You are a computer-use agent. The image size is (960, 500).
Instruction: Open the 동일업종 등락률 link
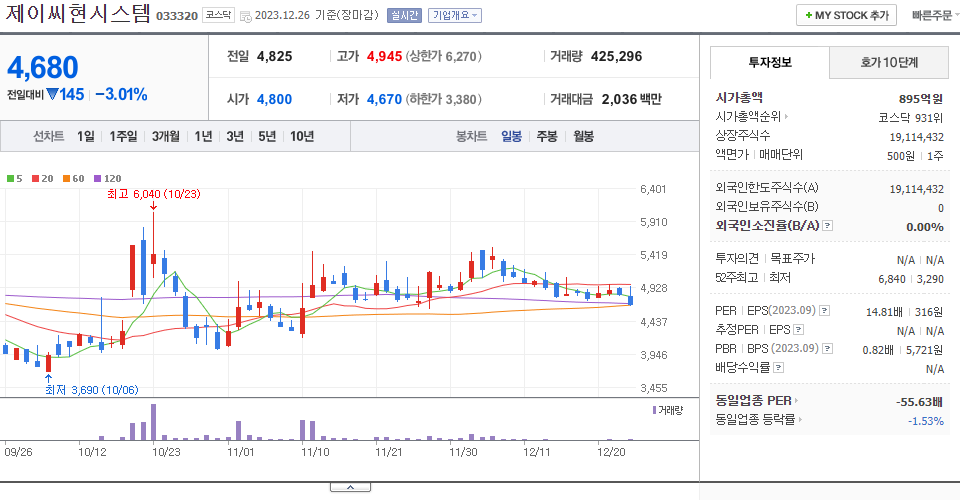(x=755, y=419)
